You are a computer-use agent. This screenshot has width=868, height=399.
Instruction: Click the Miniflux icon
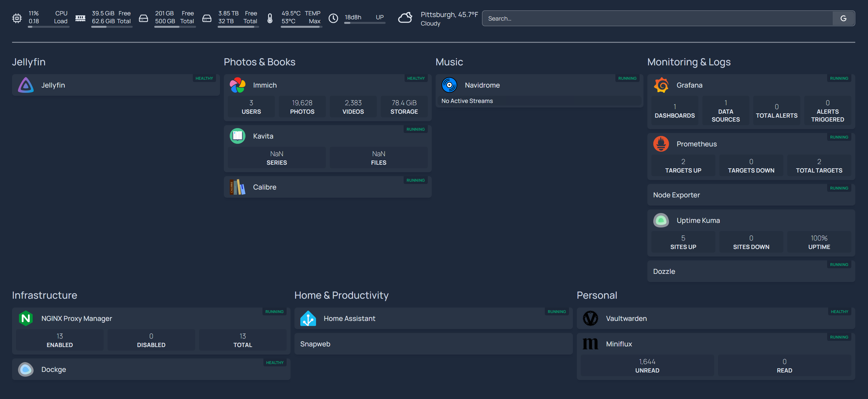[x=591, y=344]
